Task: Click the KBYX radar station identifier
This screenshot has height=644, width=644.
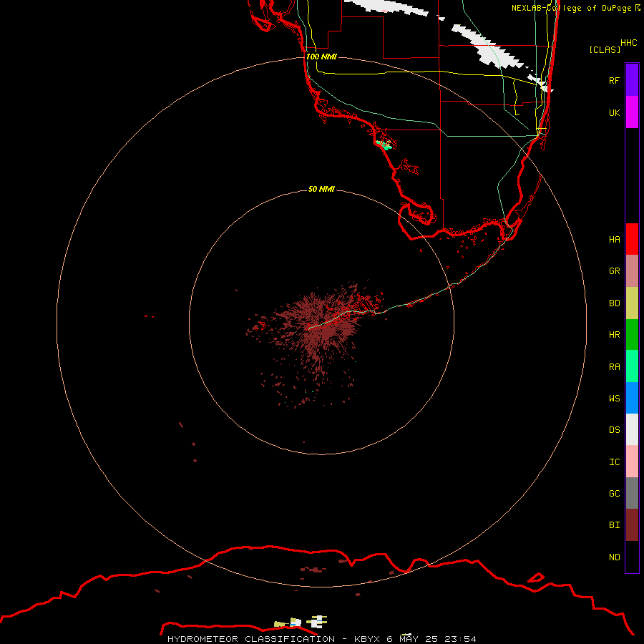Action: pos(367,639)
